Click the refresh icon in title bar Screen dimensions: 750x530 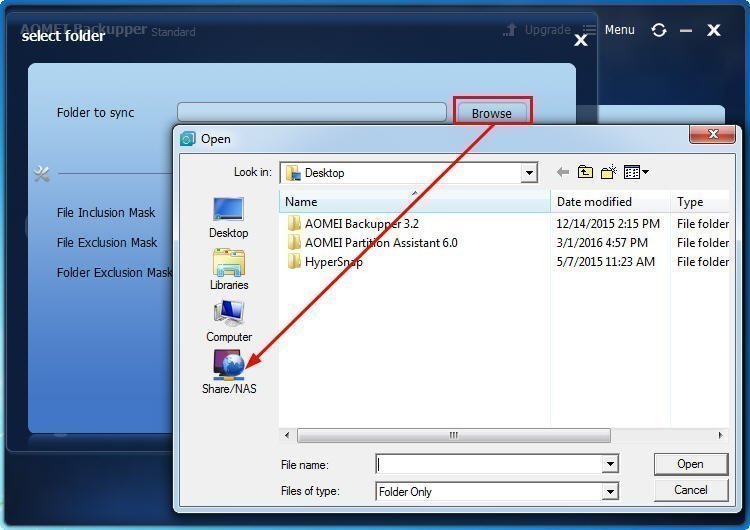click(x=659, y=30)
